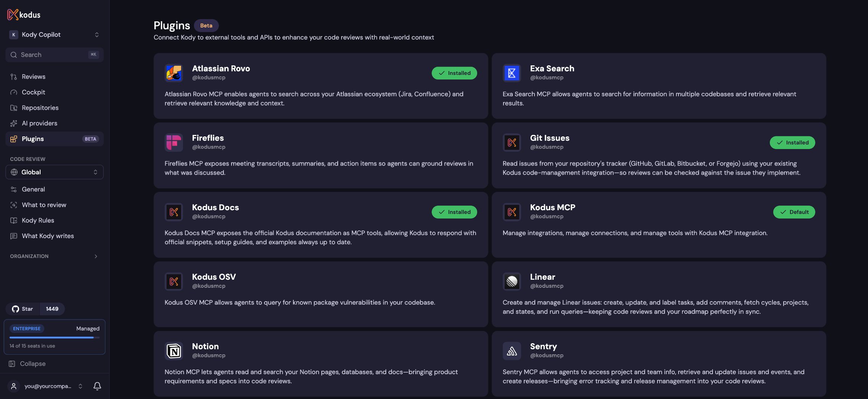This screenshot has height=399, width=868.
Task: Open the Sentry plugin title
Action: (x=543, y=346)
